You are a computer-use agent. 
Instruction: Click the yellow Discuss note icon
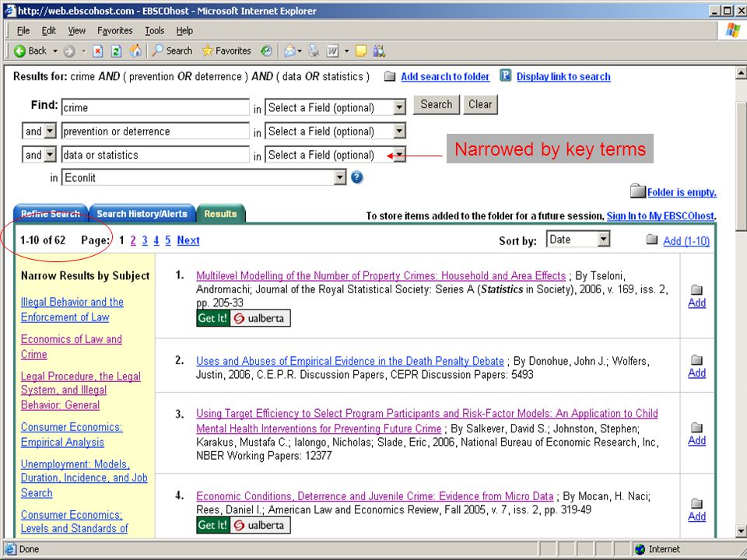[x=361, y=51]
